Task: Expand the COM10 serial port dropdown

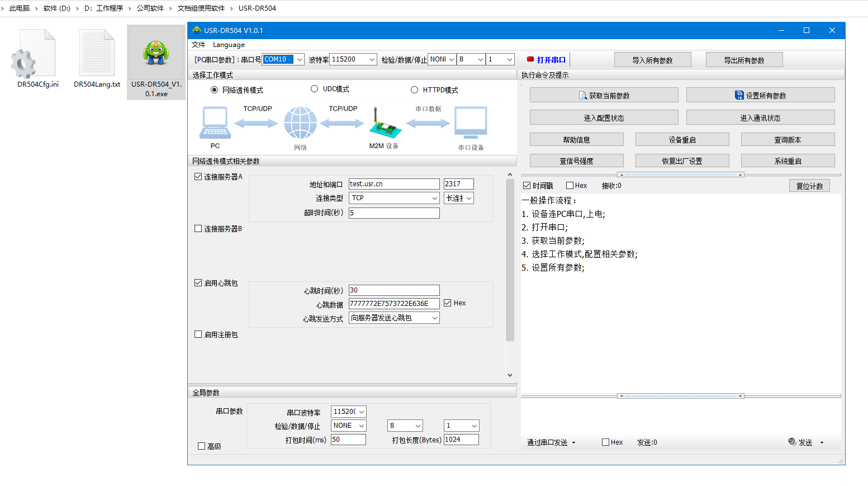Action: 300,59
